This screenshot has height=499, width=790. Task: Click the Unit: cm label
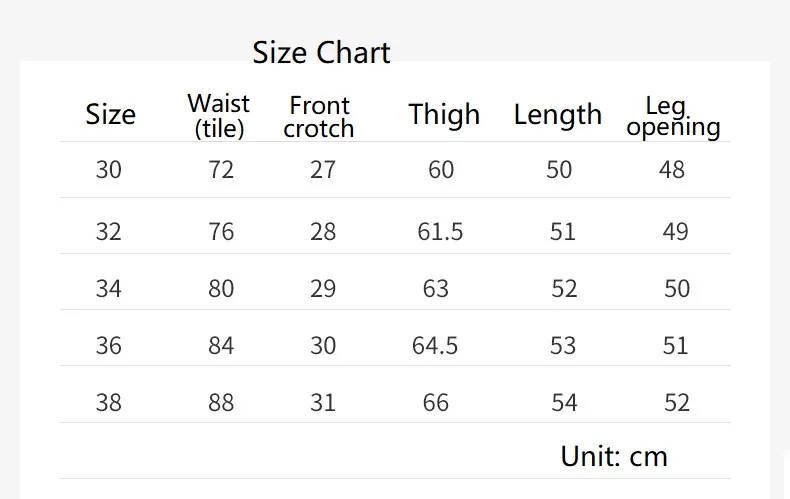pyautogui.click(x=614, y=457)
